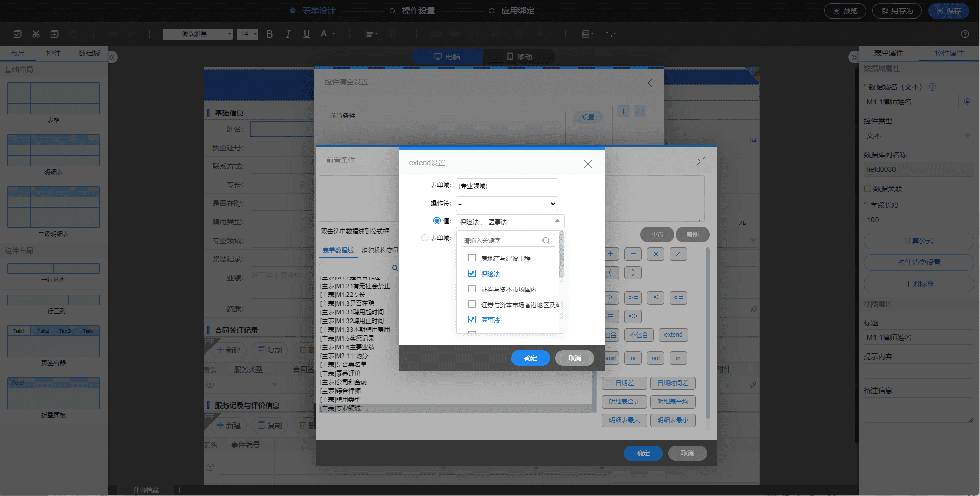Click the search icon in form data field list
Image resolution: width=980 pixels, height=496 pixels.
[395, 268]
